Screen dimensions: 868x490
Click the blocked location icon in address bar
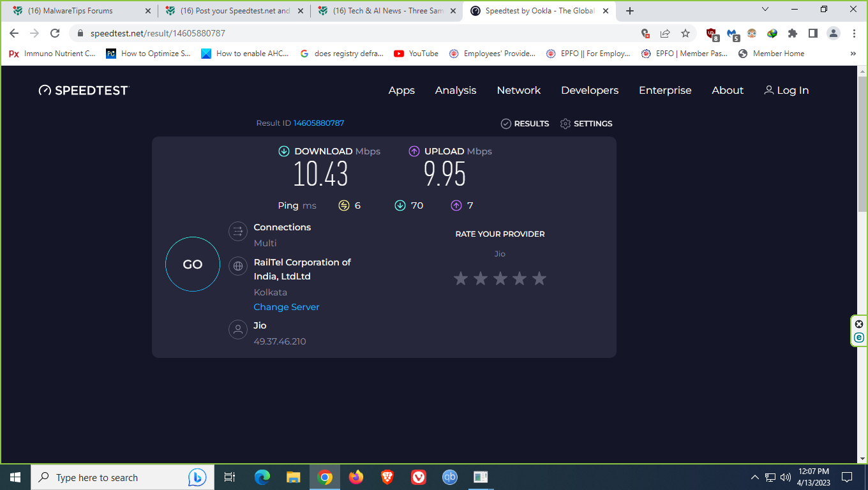pyautogui.click(x=645, y=33)
